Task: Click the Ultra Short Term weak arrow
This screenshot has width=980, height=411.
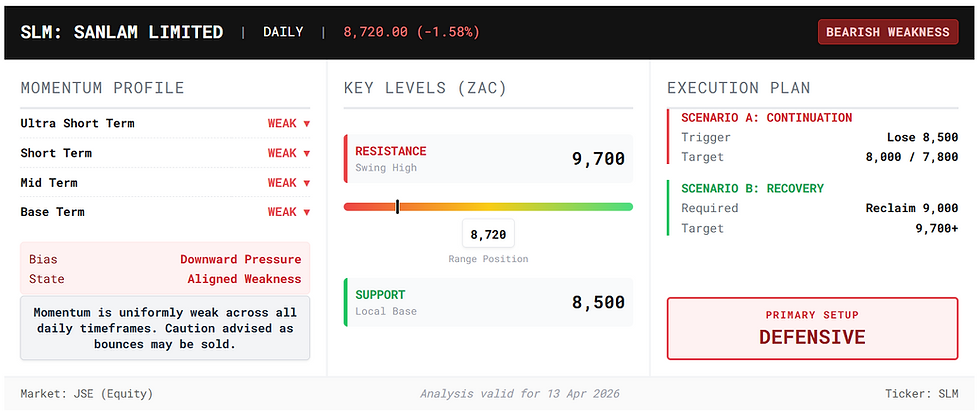Action: tap(306, 124)
